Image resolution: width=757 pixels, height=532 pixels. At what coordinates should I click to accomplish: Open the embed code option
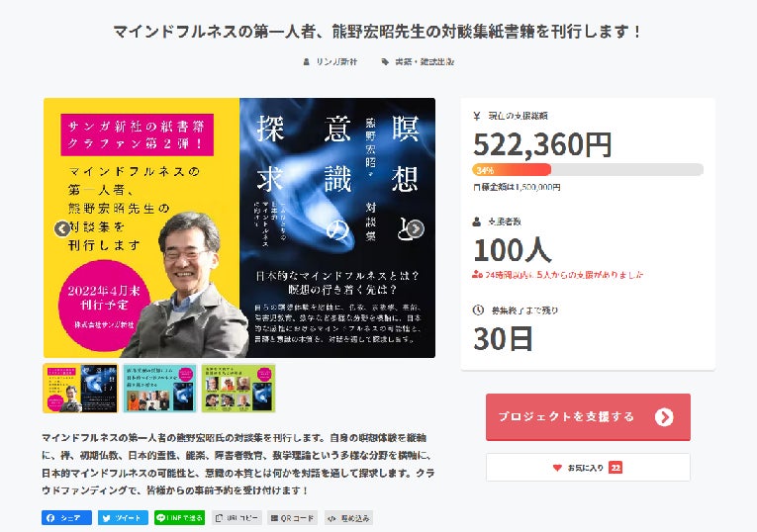pos(348,517)
